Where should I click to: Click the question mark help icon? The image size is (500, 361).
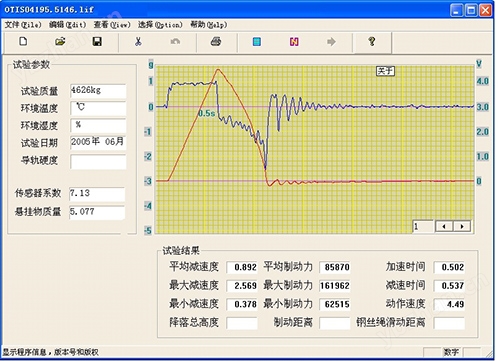[x=372, y=42]
